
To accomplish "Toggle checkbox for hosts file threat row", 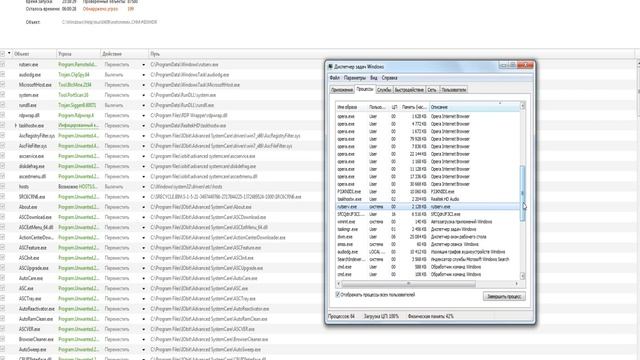I will pos(2,186).
